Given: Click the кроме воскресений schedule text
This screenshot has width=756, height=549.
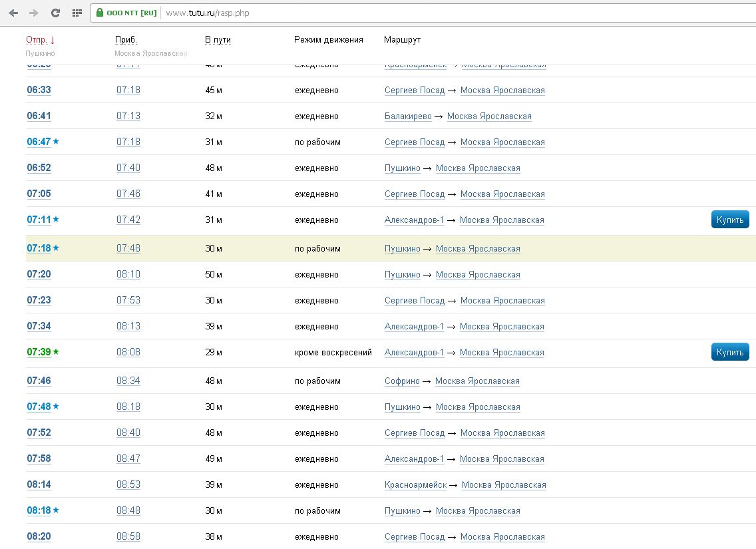Looking at the screenshot, I should tap(333, 353).
